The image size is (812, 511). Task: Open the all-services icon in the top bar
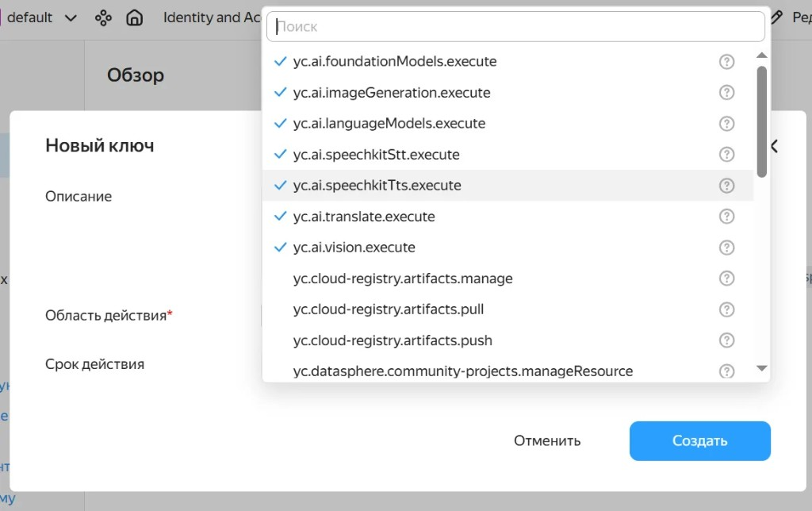click(x=103, y=18)
